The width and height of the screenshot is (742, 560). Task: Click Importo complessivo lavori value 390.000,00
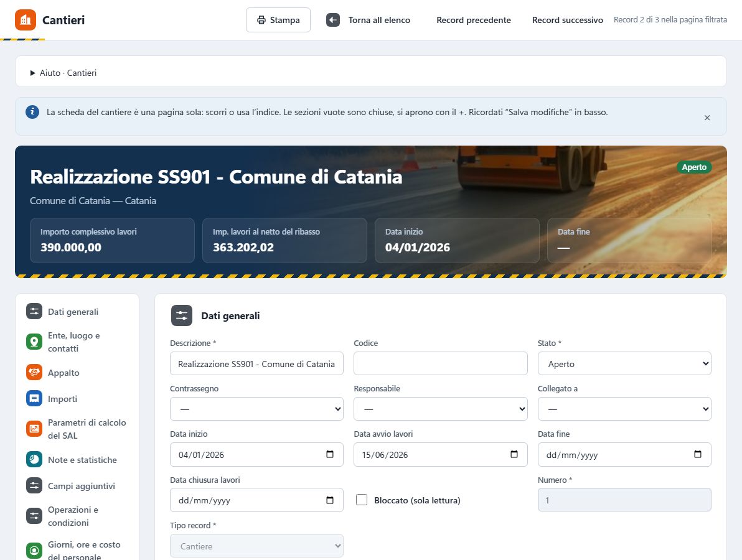tap(71, 248)
